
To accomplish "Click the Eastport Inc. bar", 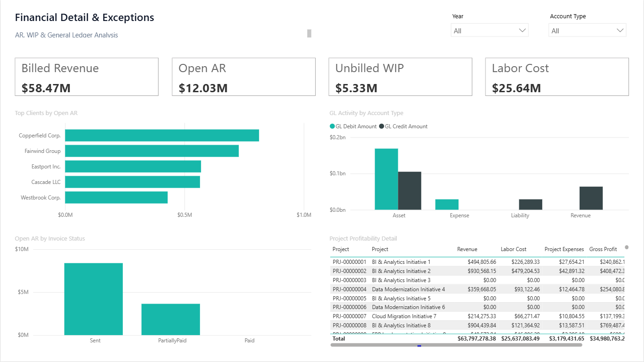I will click(133, 167).
